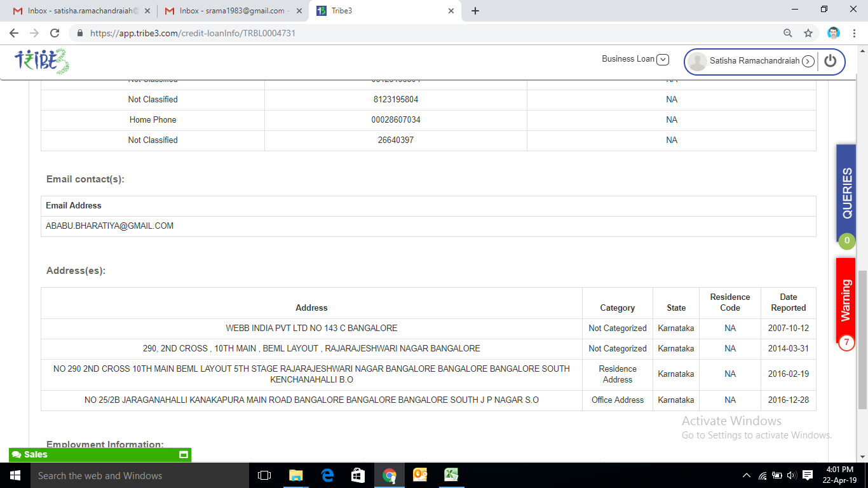Switch to satisha.ramachandraiah Inbox tab
The width and height of the screenshot is (868, 488).
pyautogui.click(x=83, y=11)
